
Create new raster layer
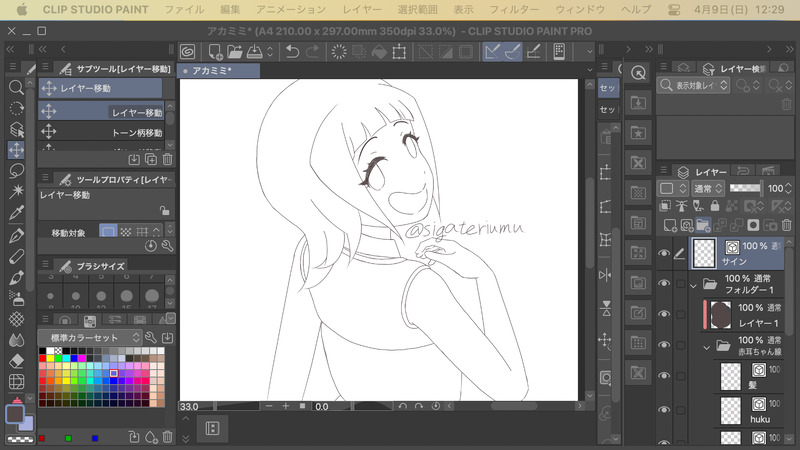click(x=670, y=225)
